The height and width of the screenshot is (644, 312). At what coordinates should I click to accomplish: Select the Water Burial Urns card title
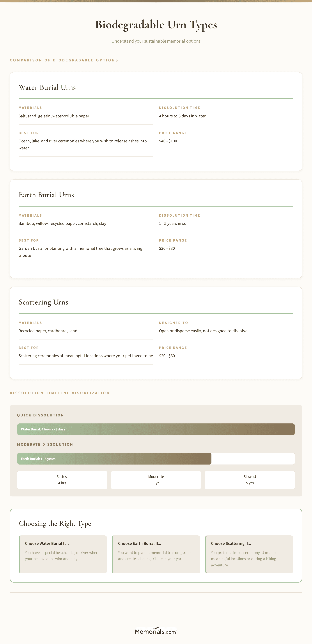pyautogui.click(x=47, y=87)
